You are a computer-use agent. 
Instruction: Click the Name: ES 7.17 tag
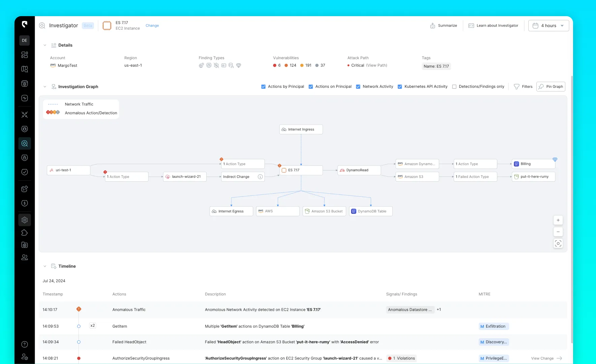(x=436, y=66)
